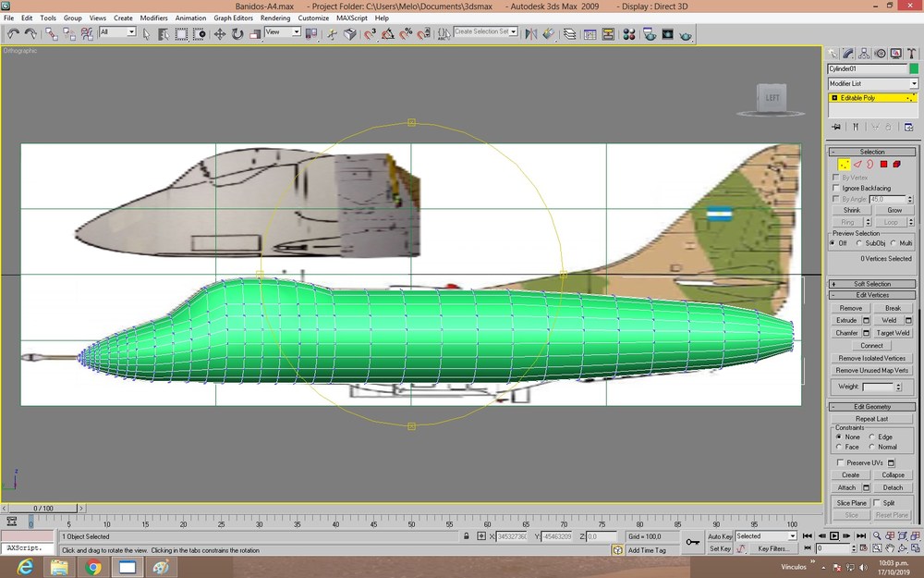Activate the Select and Move tool
924x578 pixels.
click(x=220, y=33)
